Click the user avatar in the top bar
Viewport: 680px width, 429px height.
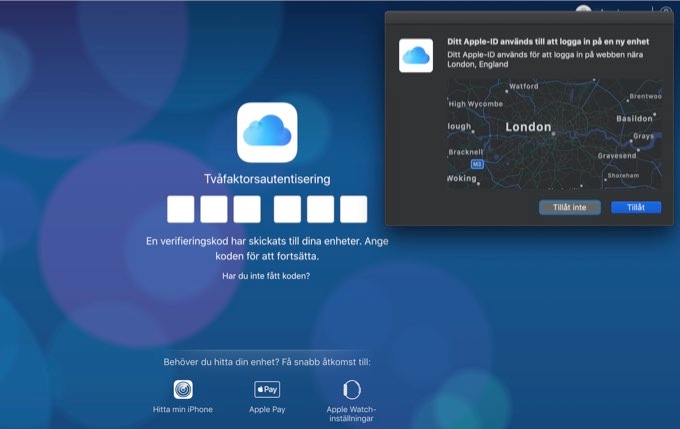click(x=584, y=10)
